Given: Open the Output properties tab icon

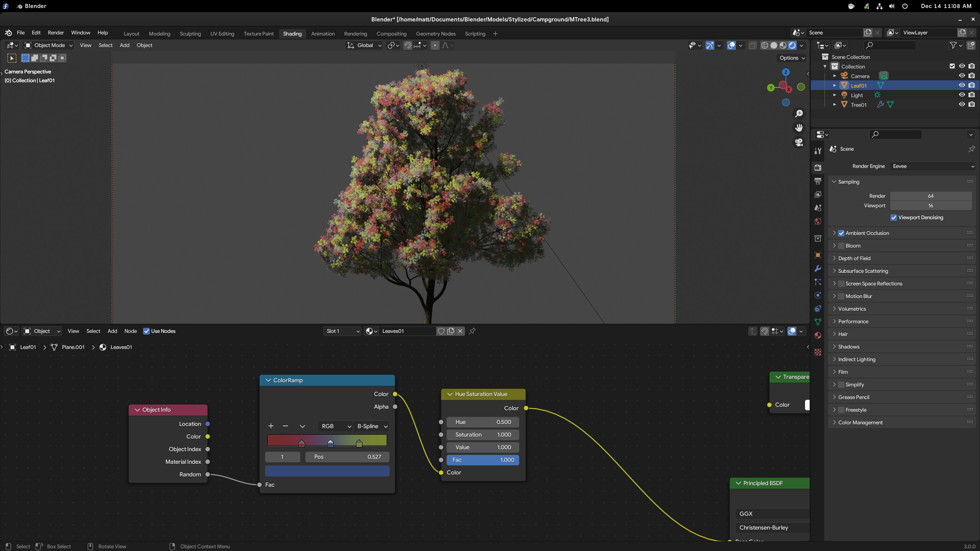Looking at the screenshot, I should pos(818,181).
